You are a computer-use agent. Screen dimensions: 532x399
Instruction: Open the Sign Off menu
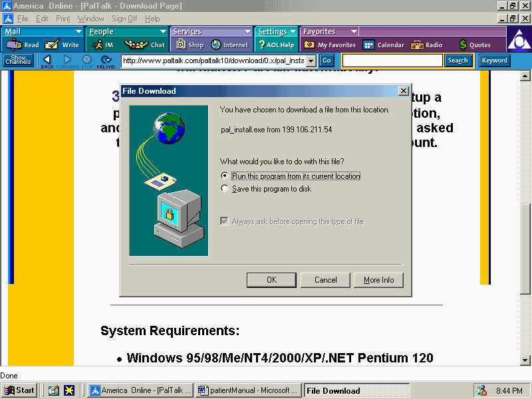point(124,19)
